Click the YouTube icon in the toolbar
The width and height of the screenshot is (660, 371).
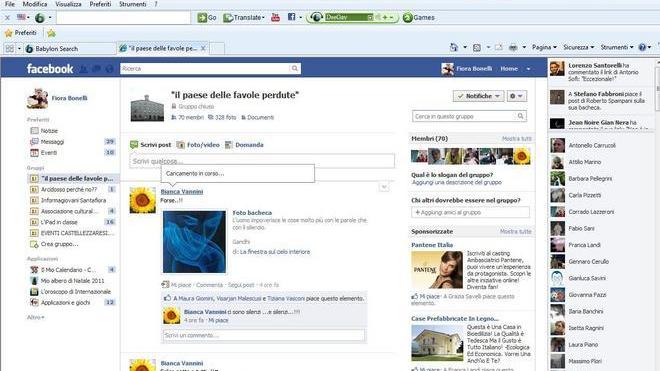click(x=276, y=17)
